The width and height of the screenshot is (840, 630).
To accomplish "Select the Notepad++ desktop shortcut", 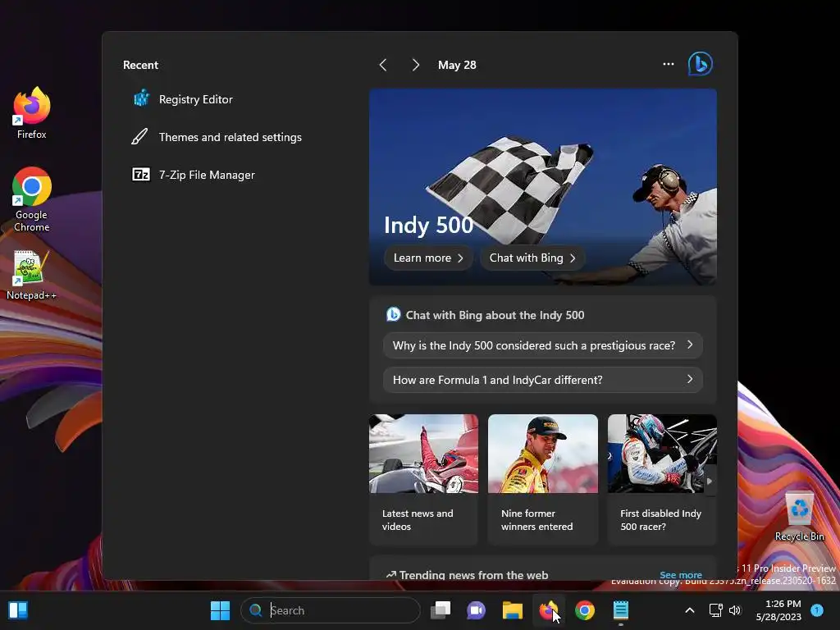I will (x=32, y=276).
